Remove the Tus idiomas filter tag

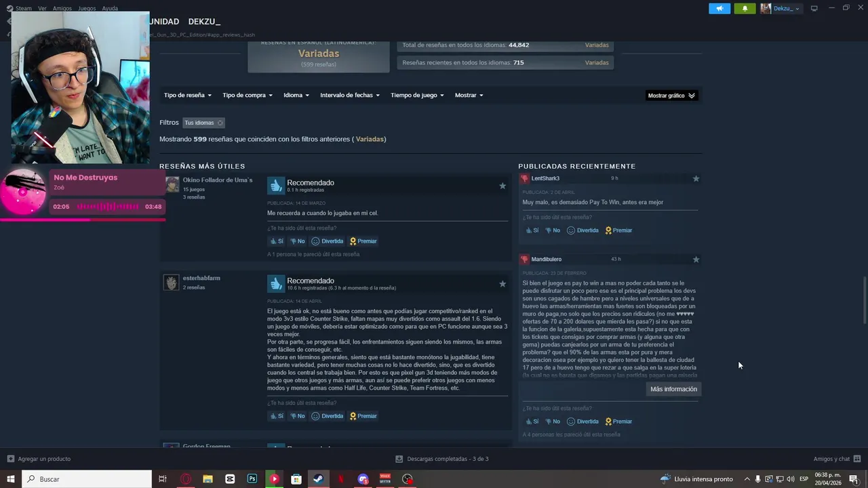pos(220,123)
